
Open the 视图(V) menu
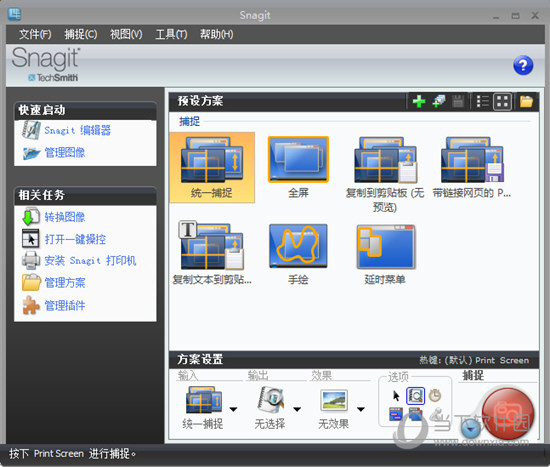pyautogui.click(x=126, y=34)
